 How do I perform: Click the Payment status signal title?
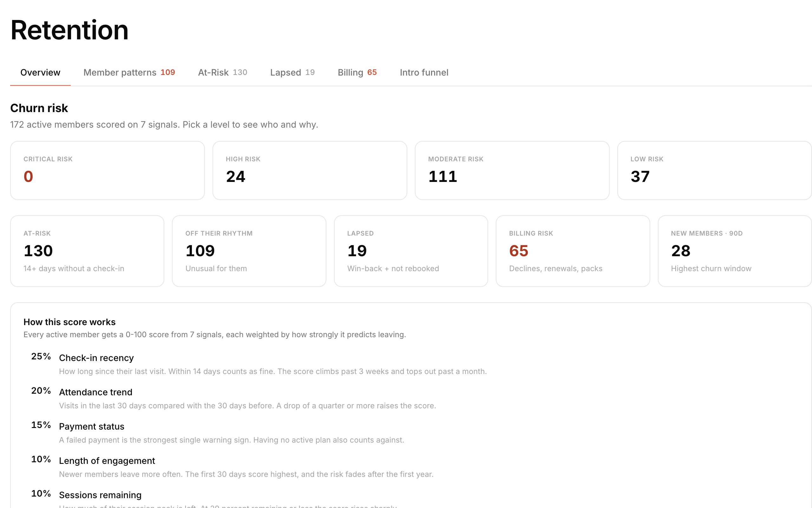click(x=92, y=426)
